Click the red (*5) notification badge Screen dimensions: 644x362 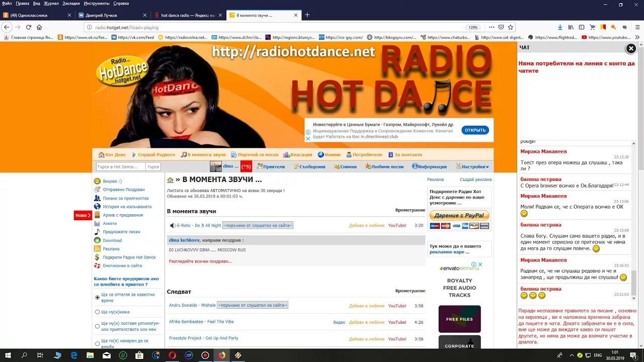coord(246,166)
